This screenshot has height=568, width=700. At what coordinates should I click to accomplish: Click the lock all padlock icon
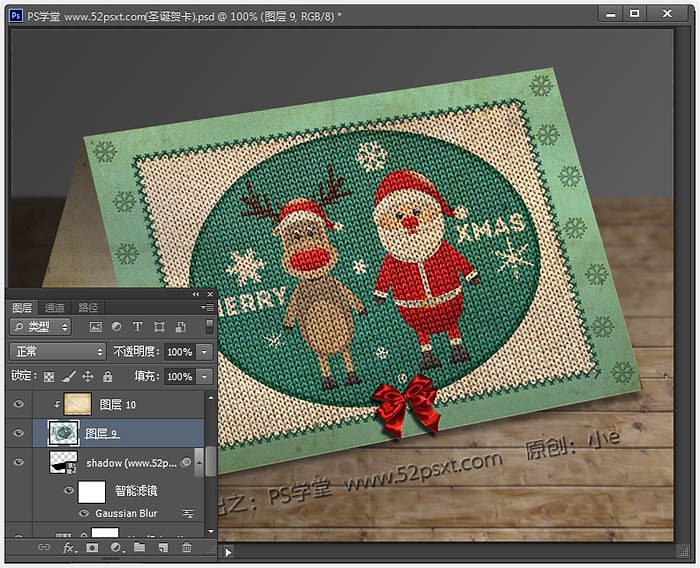click(x=108, y=376)
